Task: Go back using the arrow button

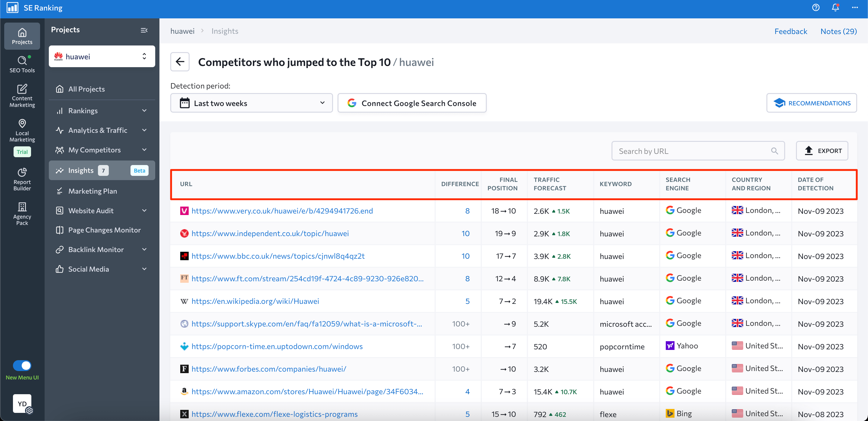Action: [180, 62]
